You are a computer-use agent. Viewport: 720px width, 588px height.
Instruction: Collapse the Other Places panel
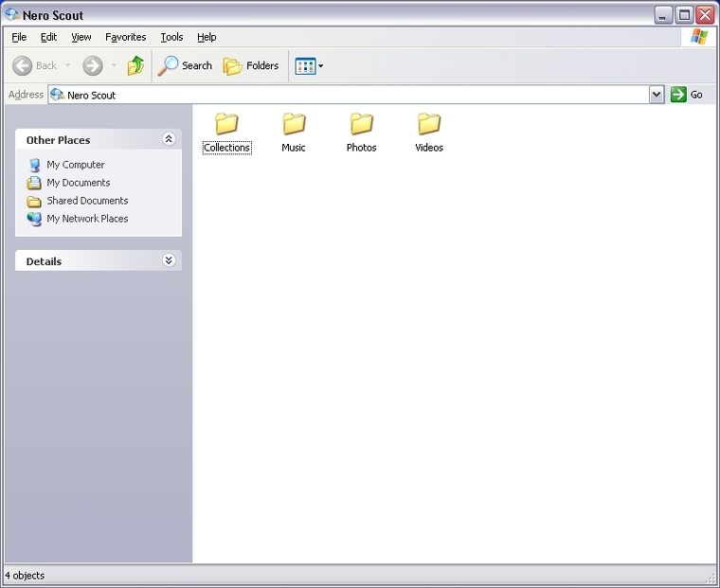(169, 138)
